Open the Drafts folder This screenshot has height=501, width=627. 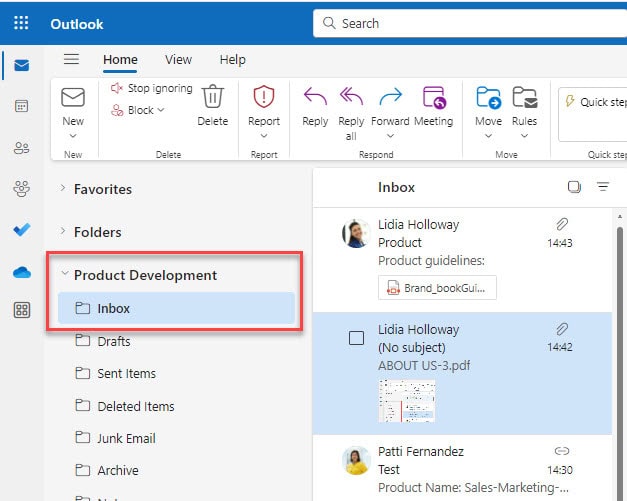pyautogui.click(x=176, y=341)
